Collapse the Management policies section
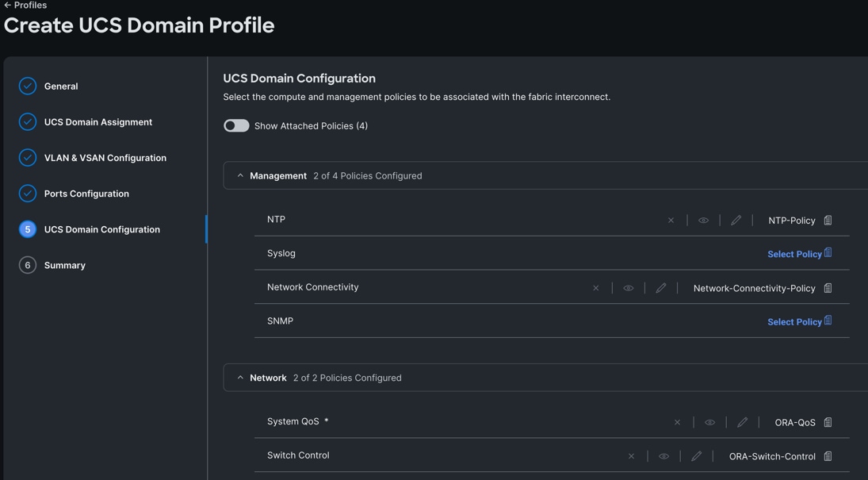Viewport: 868px width, 480px height. [x=240, y=176]
